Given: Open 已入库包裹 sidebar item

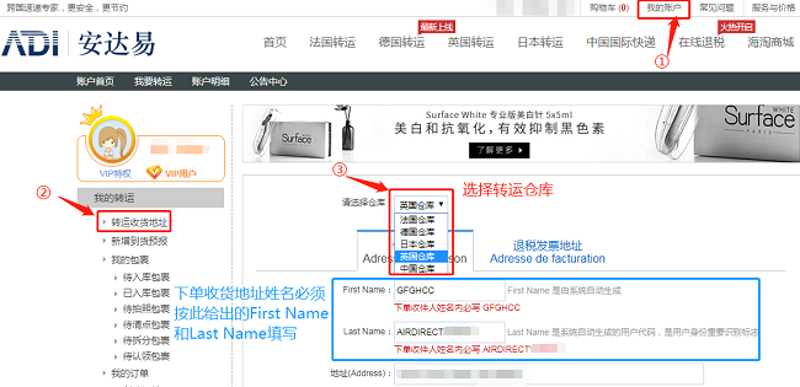Looking at the screenshot, I should (146, 293).
